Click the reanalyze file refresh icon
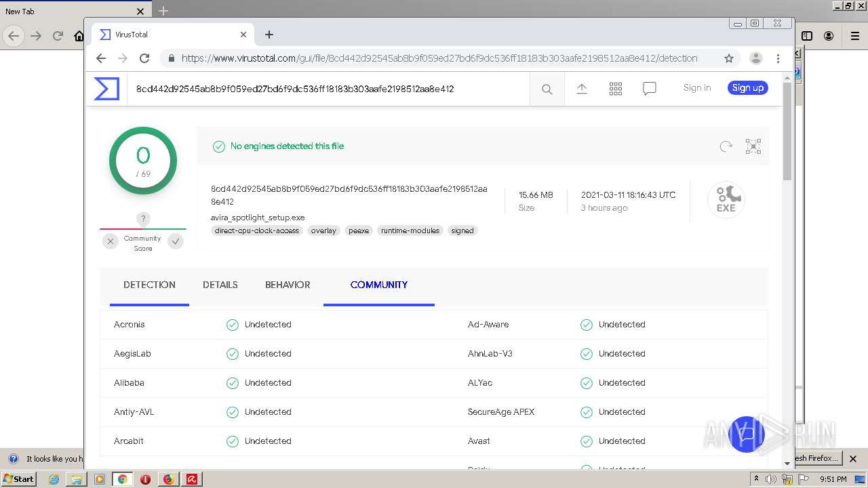The height and width of the screenshot is (488, 868). [x=726, y=146]
